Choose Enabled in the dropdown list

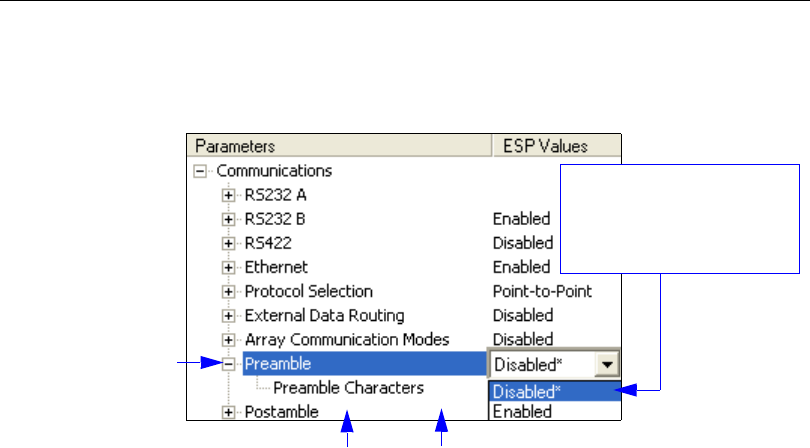pos(521,411)
